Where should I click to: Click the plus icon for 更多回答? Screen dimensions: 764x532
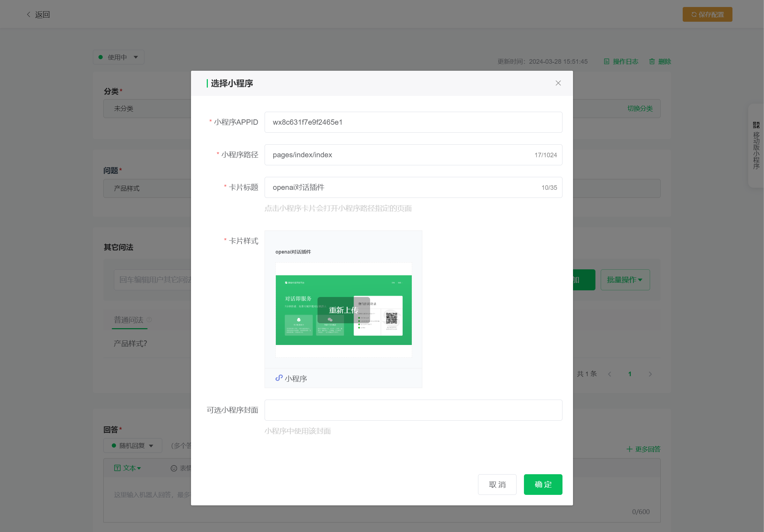[629, 449]
